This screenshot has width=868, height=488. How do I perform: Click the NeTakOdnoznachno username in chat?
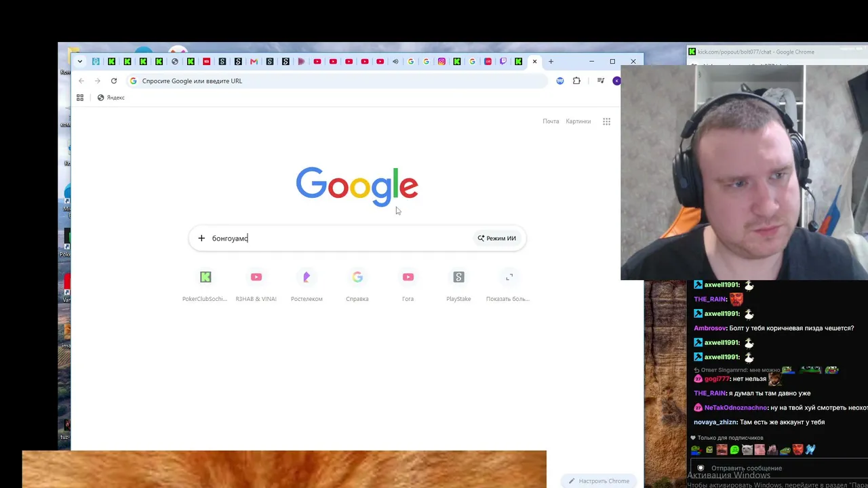point(736,408)
